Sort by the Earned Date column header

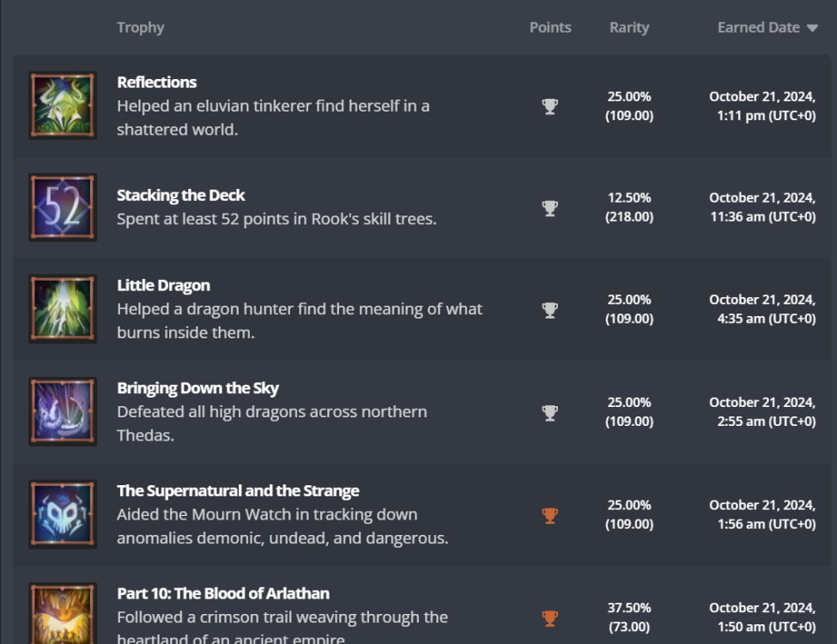pos(758,27)
